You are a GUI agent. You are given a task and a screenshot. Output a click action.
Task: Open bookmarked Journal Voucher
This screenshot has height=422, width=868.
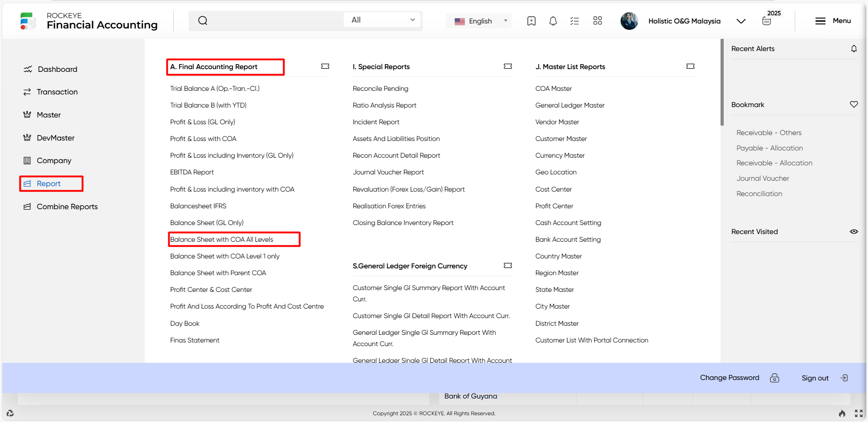(763, 178)
